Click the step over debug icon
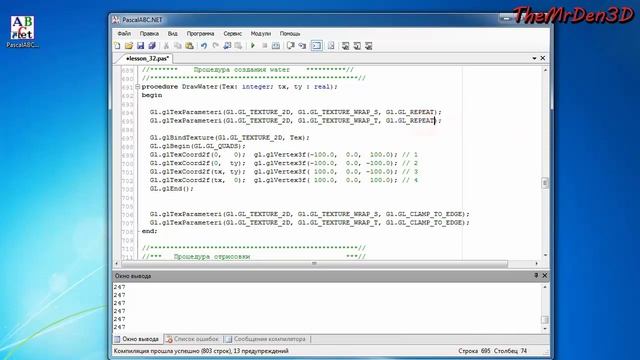 (x=290, y=46)
